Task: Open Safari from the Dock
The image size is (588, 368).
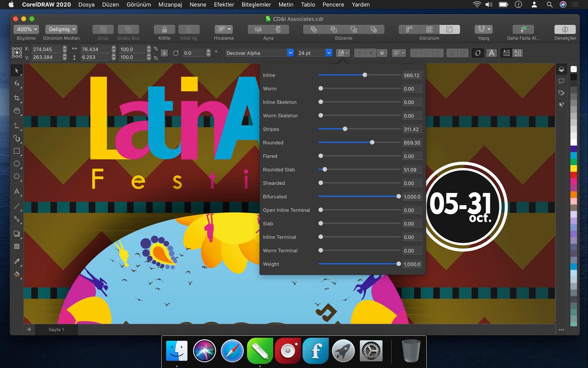Action: coord(232,351)
